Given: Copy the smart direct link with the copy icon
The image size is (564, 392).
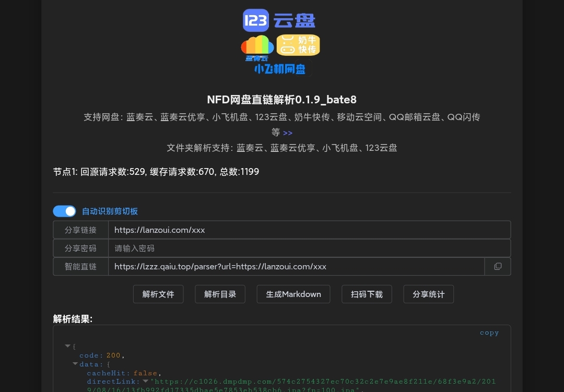Looking at the screenshot, I should pos(498,267).
